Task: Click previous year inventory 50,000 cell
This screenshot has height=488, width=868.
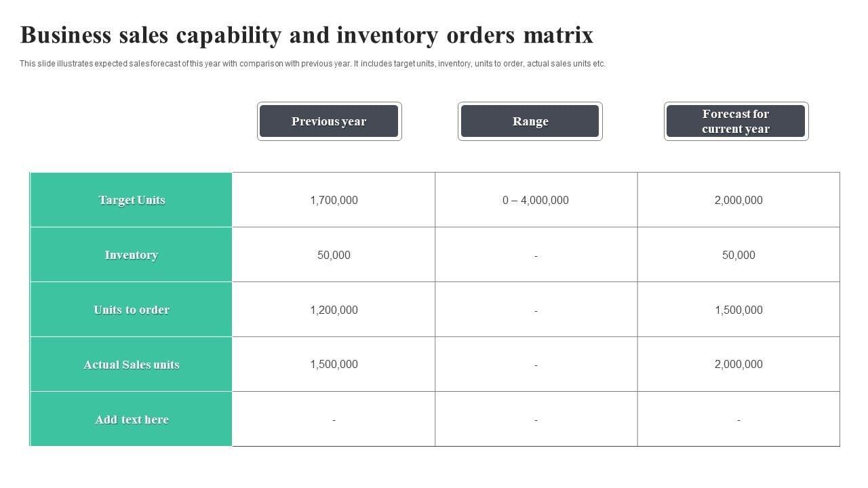Action: [x=334, y=255]
